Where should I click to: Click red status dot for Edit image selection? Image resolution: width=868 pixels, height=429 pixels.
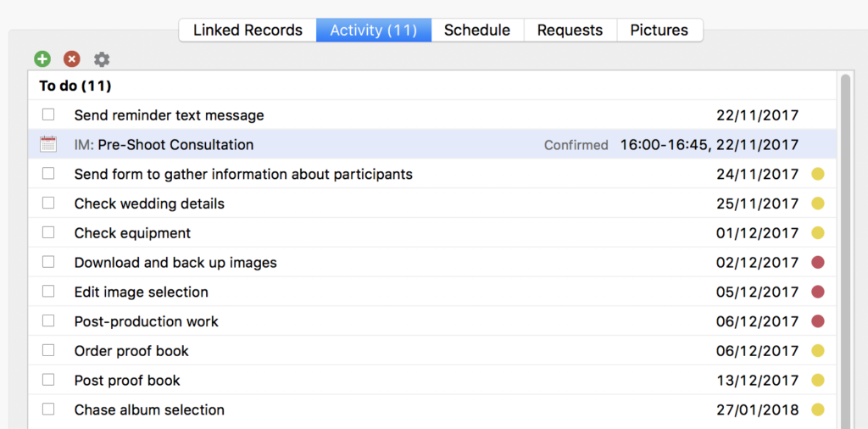pos(817,292)
